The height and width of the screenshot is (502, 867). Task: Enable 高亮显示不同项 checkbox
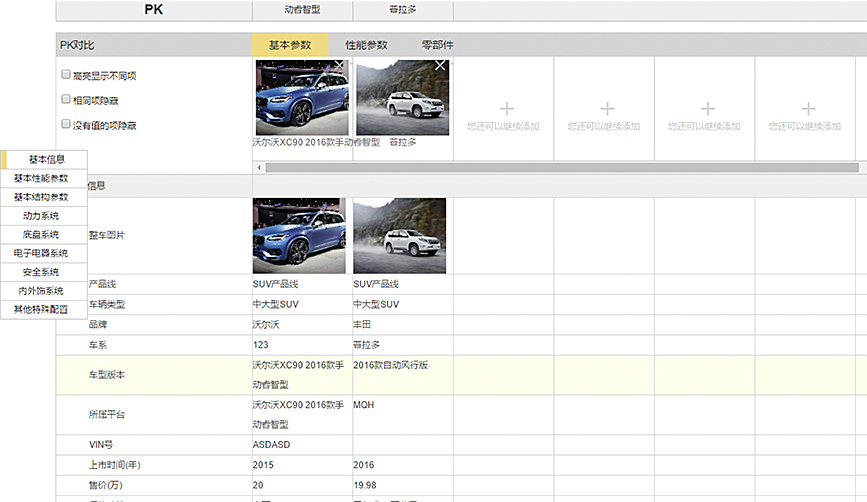click(x=66, y=74)
